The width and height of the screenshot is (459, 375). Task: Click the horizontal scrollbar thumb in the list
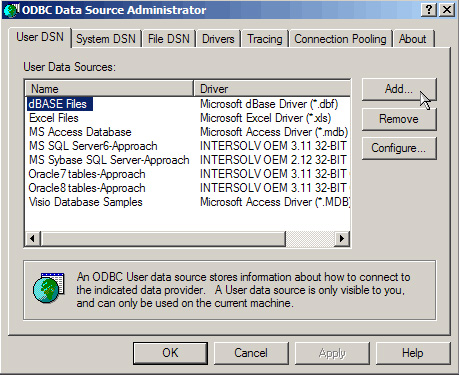pyautogui.click(x=163, y=238)
